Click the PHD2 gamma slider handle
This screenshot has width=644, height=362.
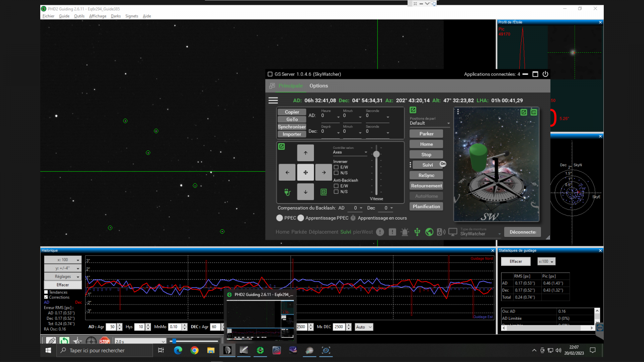pyautogui.click(x=174, y=341)
